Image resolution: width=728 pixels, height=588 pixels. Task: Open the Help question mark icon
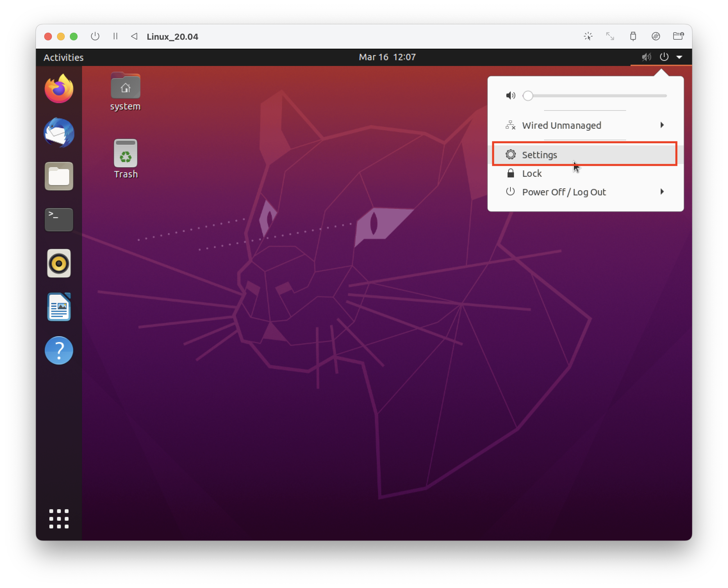pyautogui.click(x=59, y=350)
